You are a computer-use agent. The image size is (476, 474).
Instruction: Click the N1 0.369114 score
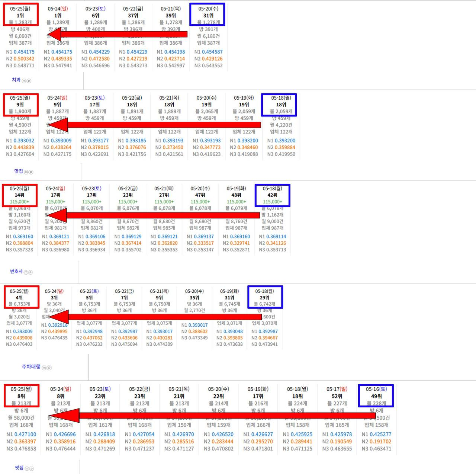click(273, 237)
